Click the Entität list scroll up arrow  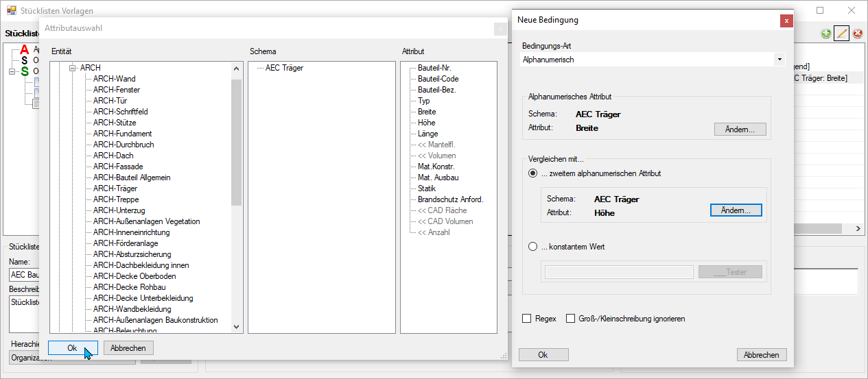[x=237, y=69]
